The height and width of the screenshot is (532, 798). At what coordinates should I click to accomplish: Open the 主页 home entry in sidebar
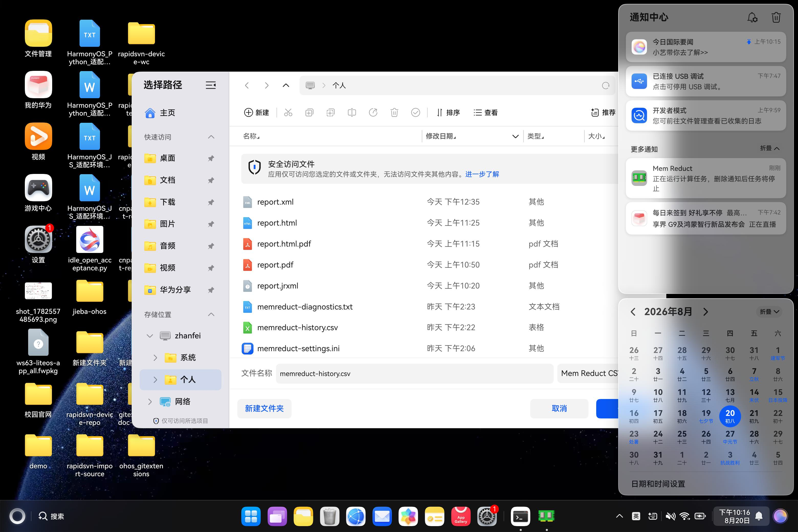(x=181, y=113)
